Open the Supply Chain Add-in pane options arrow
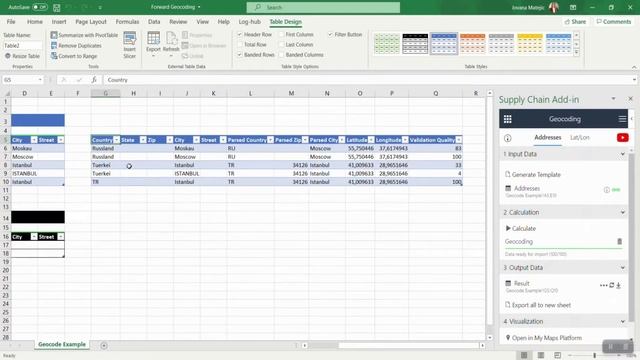Image resolution: width=640 pixels, height=360 pixels. [x=613, y=99]
